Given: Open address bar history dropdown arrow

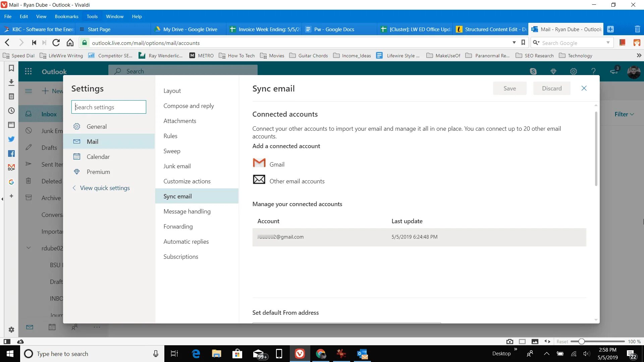Looking at the screenshot, I should (x=514, y=43).
